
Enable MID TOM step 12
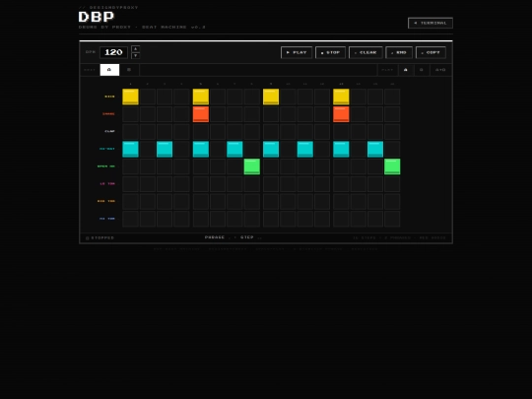pos(322,202)
